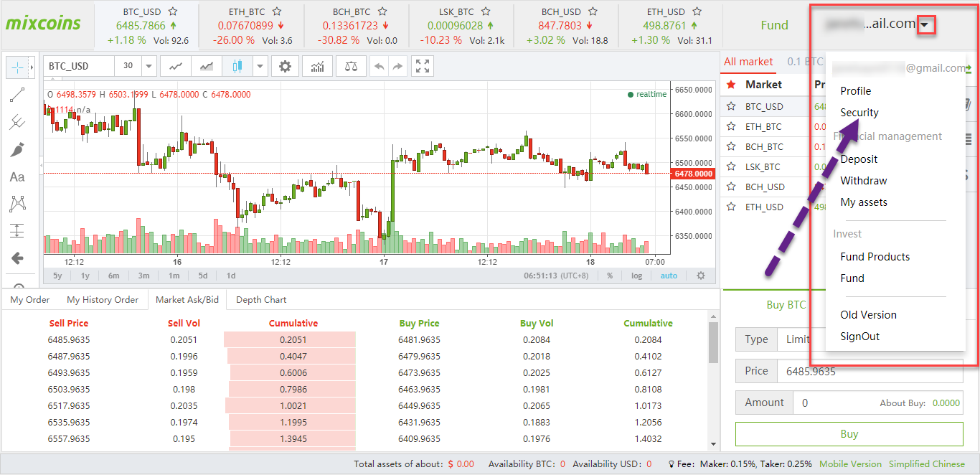980x475 pixels.
Task: Open My assets from the account menu
Action: tap(864, 202)
